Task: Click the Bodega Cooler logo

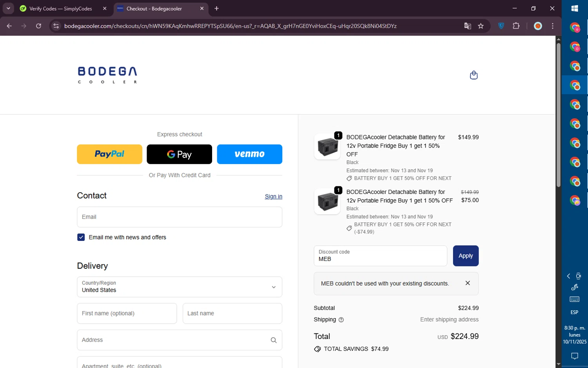Action: (x=107, y=75)
